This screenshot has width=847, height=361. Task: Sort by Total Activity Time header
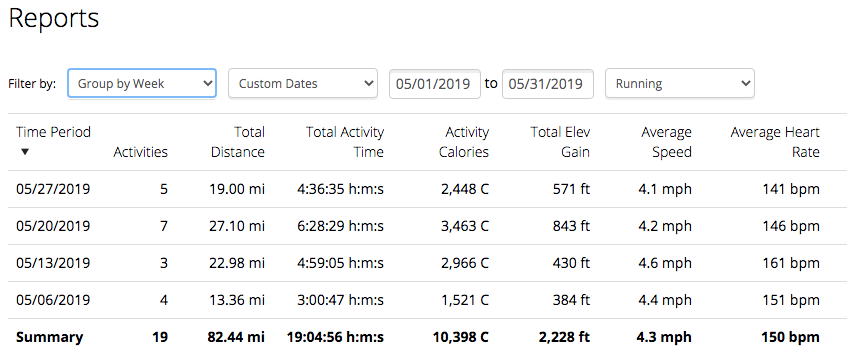click(x=345, y=142)
